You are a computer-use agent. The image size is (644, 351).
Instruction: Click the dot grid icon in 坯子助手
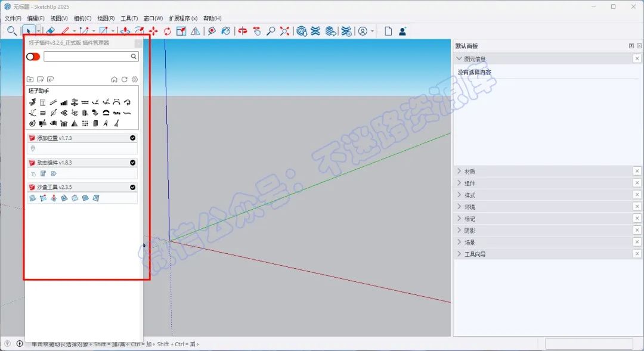point(85,123)
